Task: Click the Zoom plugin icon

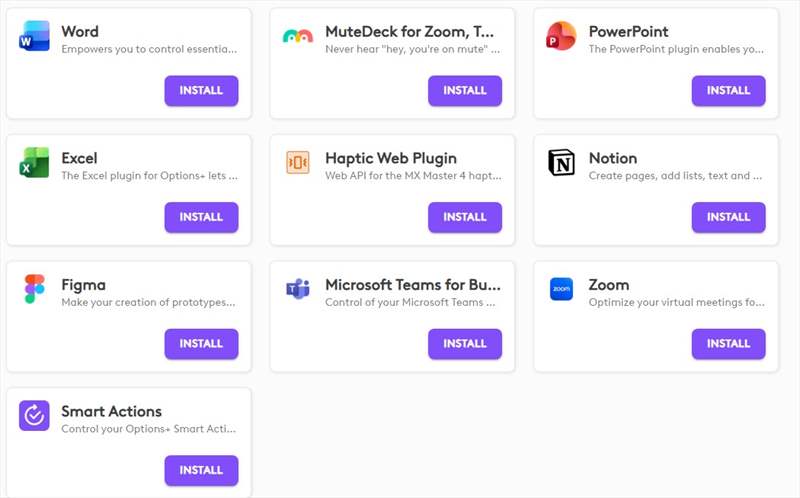Action: click(561, 289)
